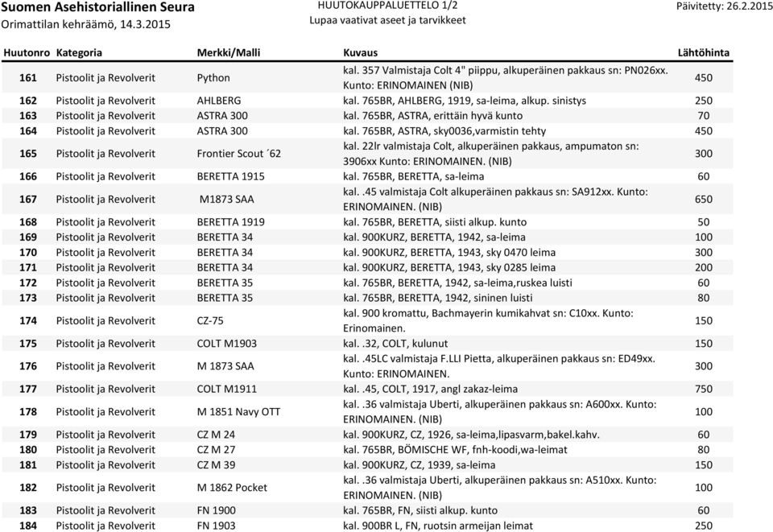
Task: Select lot number 162
Action: pyautogui.click(x=28, y=101)
